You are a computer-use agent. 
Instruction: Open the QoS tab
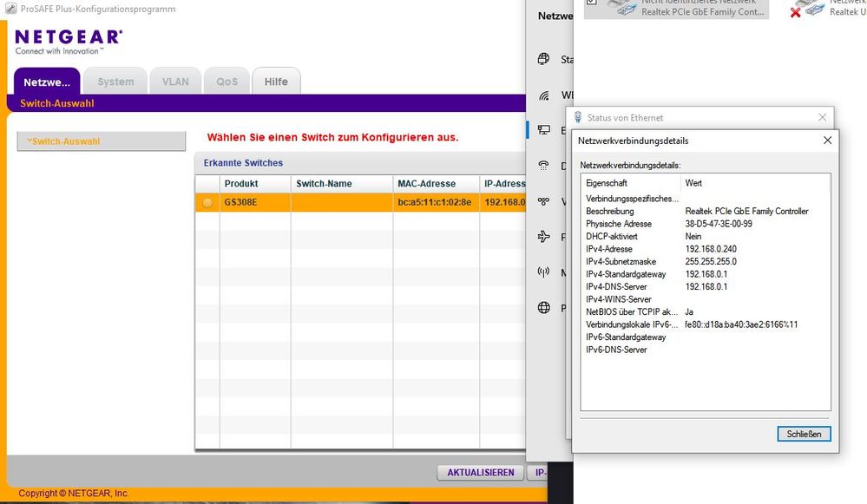click(x=227, y=82)
